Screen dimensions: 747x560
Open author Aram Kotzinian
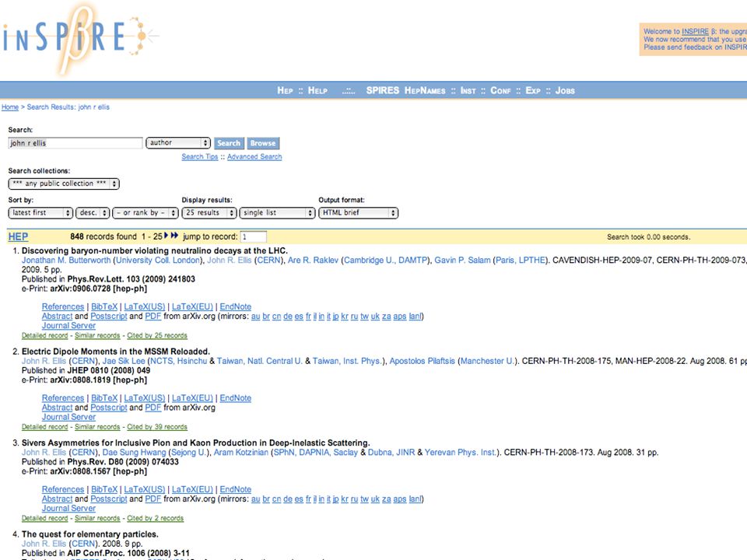[240, 453]
